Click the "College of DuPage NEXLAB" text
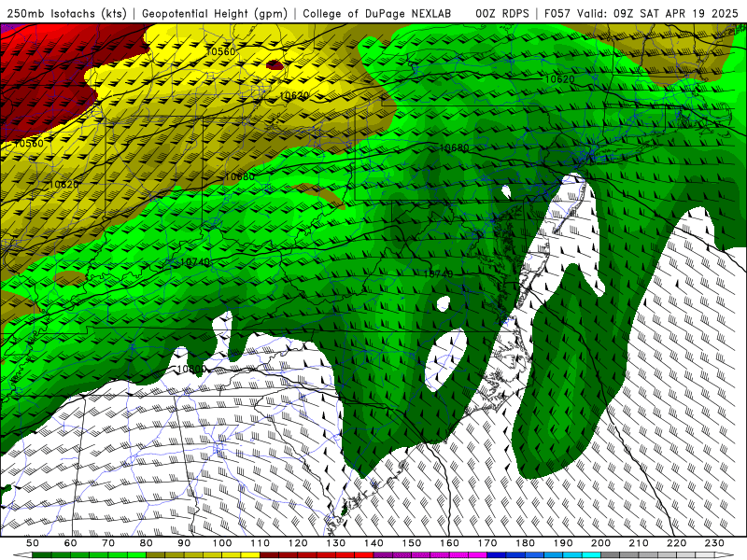 377,13
